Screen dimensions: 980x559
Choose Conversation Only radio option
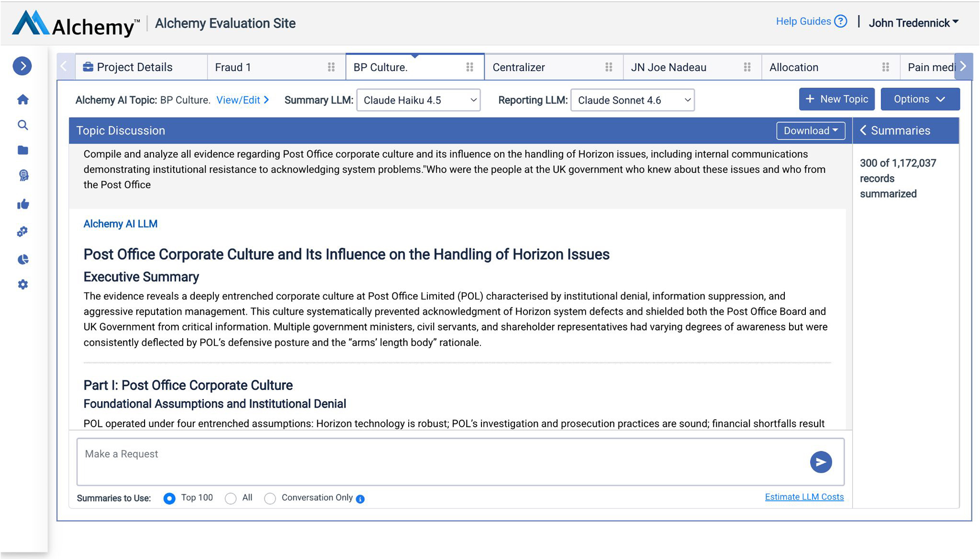pyautogui.click(x=270, y=498)
